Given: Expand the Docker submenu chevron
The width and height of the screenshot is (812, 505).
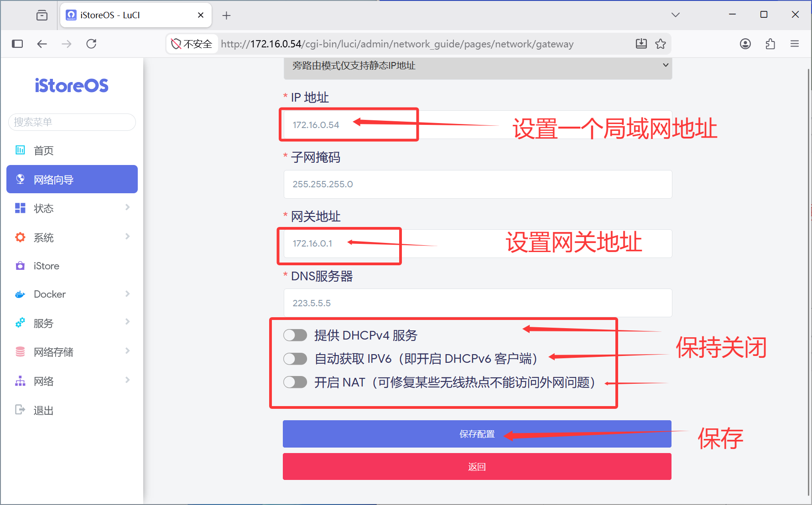Looking at the screenshot, I should pyautogui.click(x=128, y=294).
